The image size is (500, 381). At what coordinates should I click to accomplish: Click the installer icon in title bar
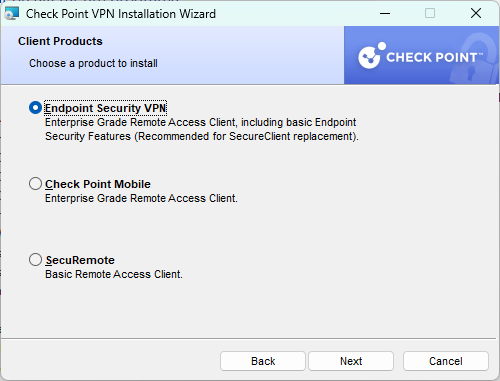click(12, 14)
